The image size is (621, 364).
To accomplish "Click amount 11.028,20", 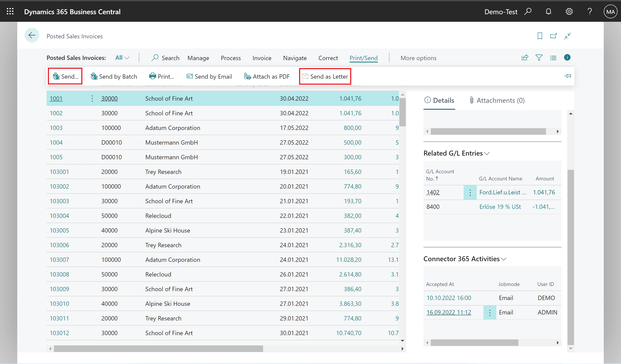I will tap(348, 259).
